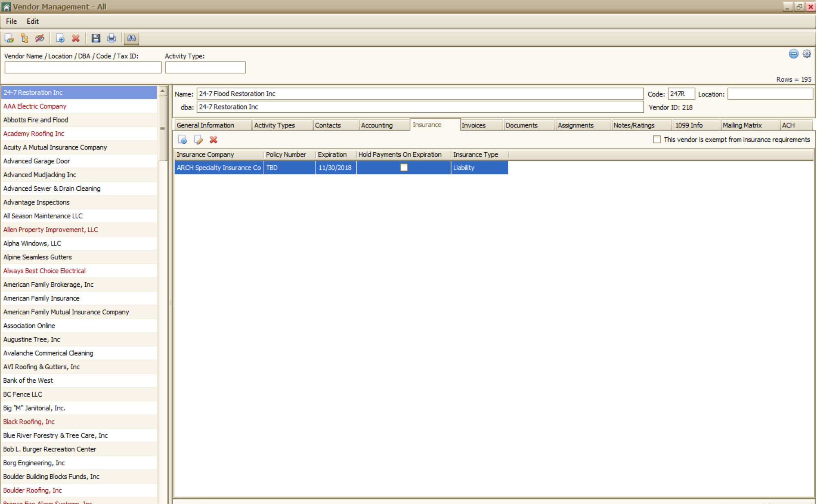Collapse the filter panel with the blue minus button
This screenshot has width=817, height=504.
coord(793,54)
